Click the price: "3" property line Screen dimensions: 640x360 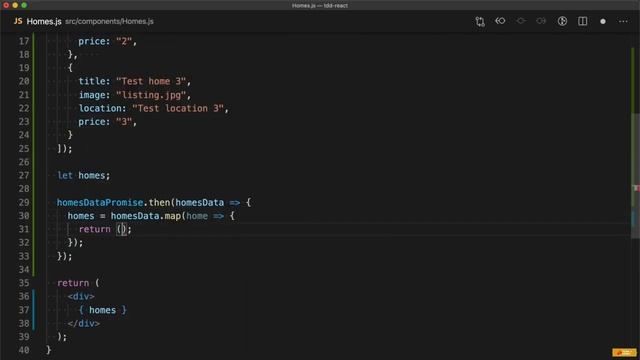(x=107, y=122)
